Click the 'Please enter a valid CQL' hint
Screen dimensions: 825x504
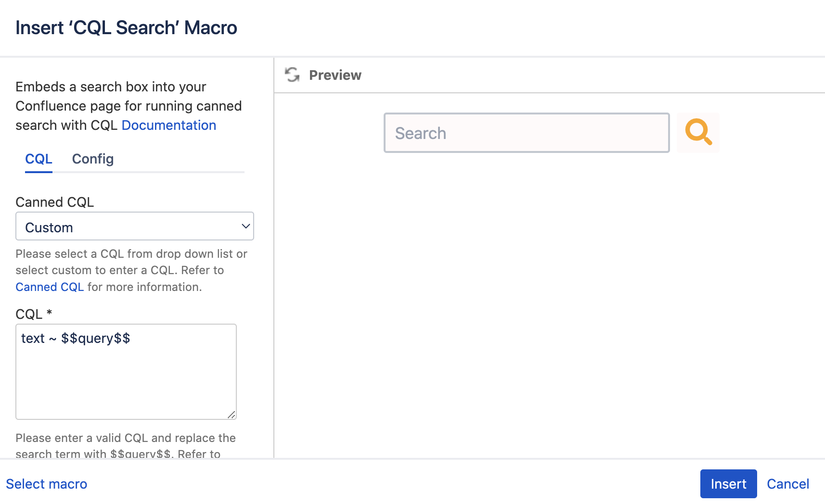click(x=126, y=438)
